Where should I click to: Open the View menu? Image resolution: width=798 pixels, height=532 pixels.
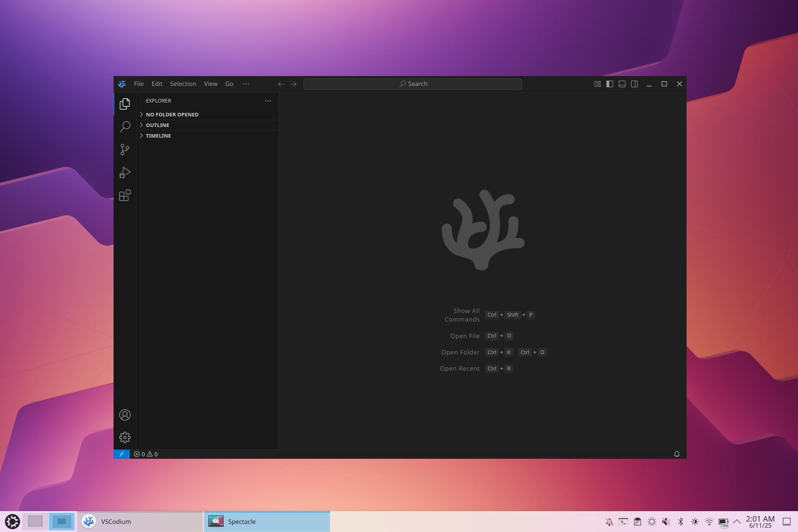pos(210,84)
